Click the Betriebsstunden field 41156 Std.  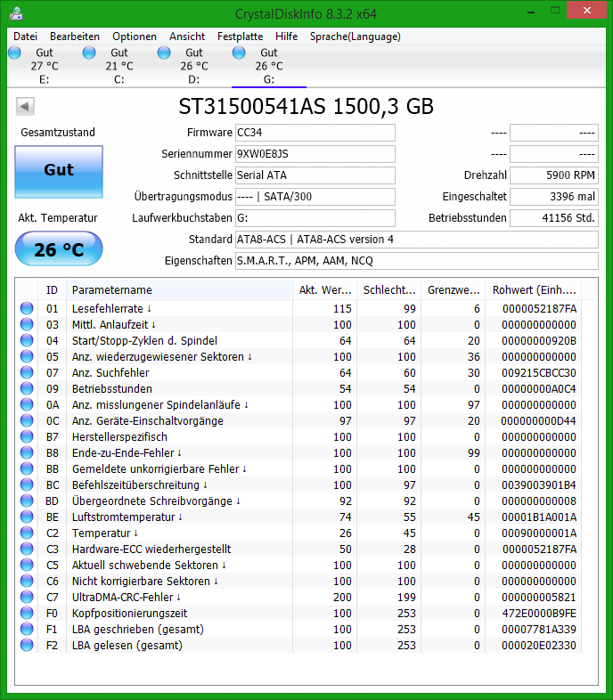(554, 218)
